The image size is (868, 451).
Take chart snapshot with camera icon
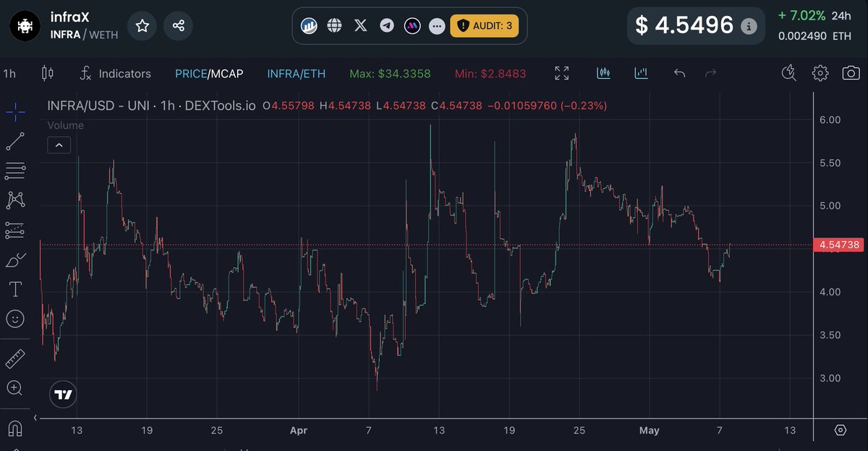[x=851, y=73]
